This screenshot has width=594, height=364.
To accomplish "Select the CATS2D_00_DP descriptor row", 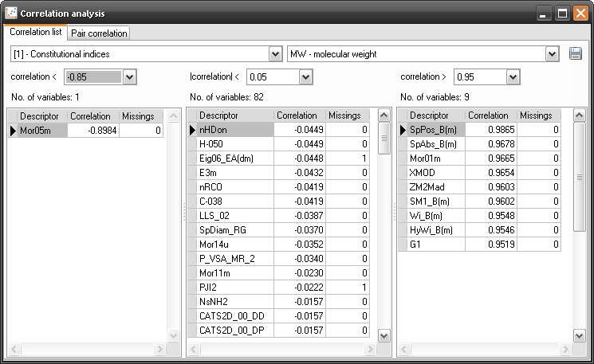I will click(x=278, y=331).
